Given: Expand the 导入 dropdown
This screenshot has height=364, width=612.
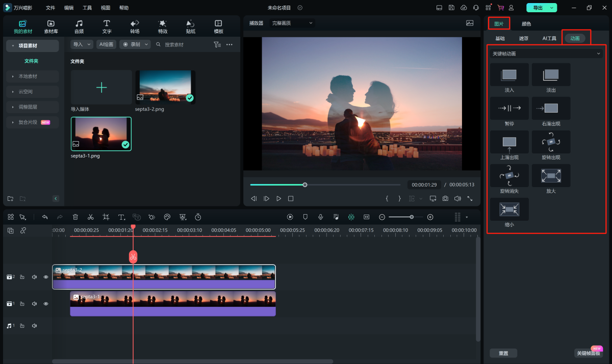Looking at the screenshot, I should 82,44.
